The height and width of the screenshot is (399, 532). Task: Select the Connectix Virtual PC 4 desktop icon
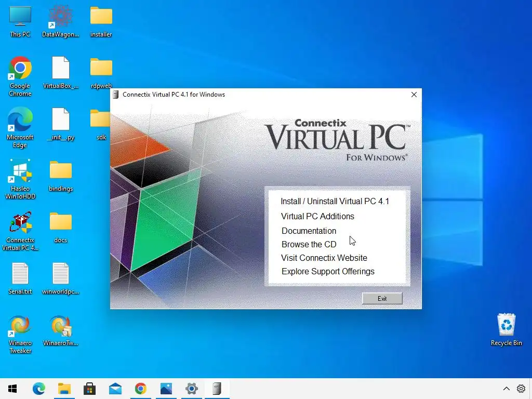point(20,231)
